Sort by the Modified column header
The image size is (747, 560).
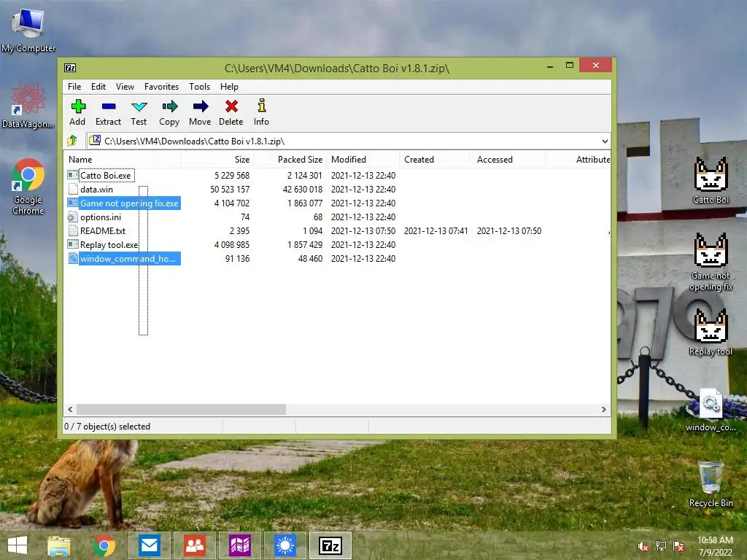coord(363,160)
